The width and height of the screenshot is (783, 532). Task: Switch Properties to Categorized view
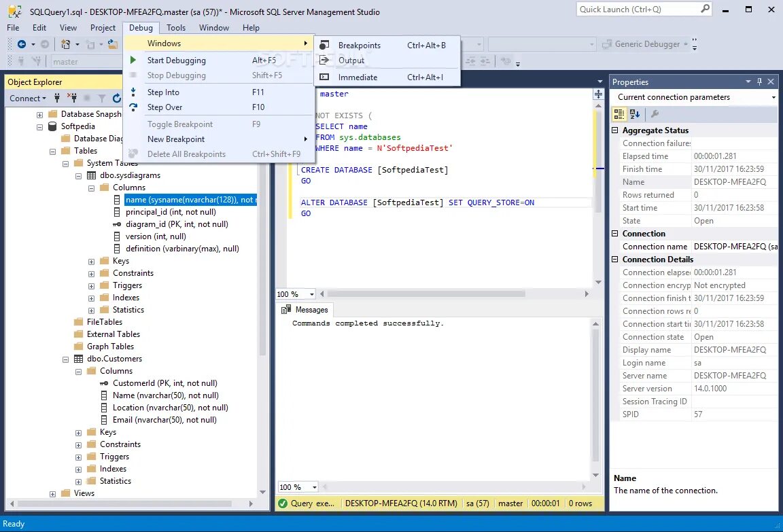[619, 113]
